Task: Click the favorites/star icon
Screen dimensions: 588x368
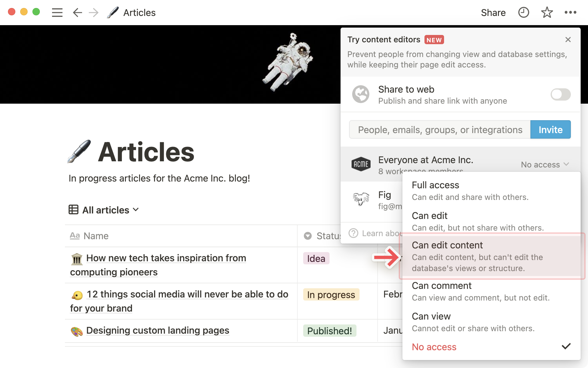Action: (547, 12)
